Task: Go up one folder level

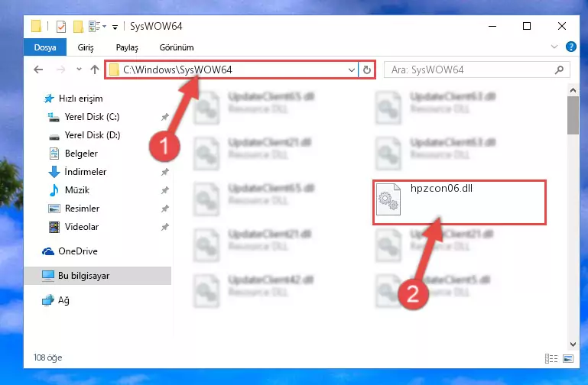Action: (x=95, y=70)
